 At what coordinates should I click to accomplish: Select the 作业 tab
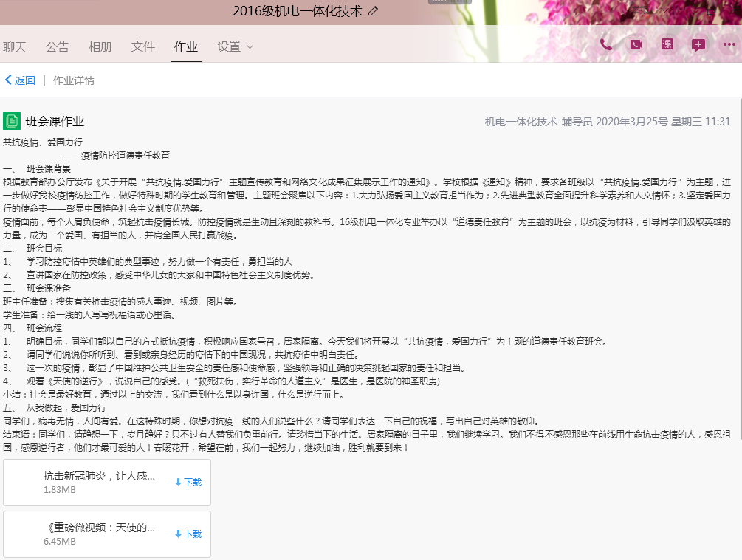186,46
